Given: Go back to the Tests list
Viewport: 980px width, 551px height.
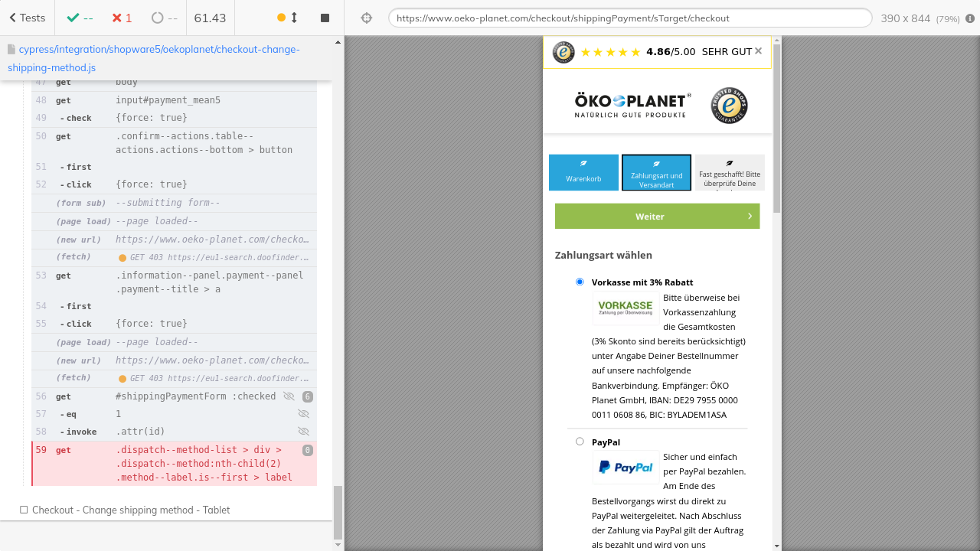Looking at the screenshot, I should click(x=27, y=18).
